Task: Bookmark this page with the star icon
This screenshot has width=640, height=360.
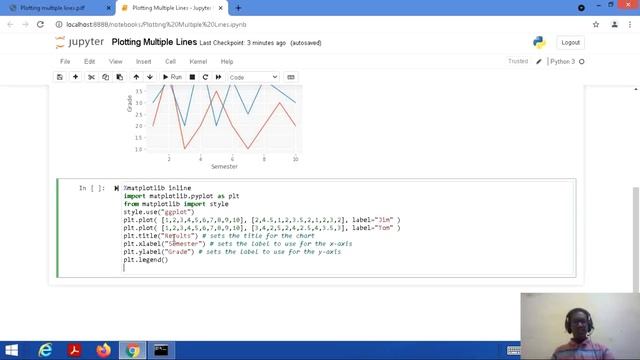Action: click(596, 24)
